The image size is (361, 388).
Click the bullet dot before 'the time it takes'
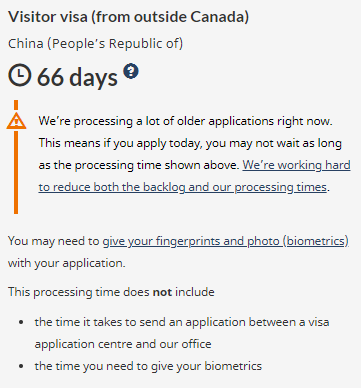tap(22, 322)
